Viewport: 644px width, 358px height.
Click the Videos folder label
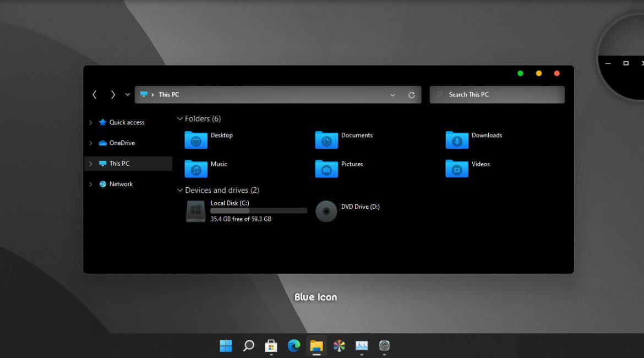click(x=481, y=164)
